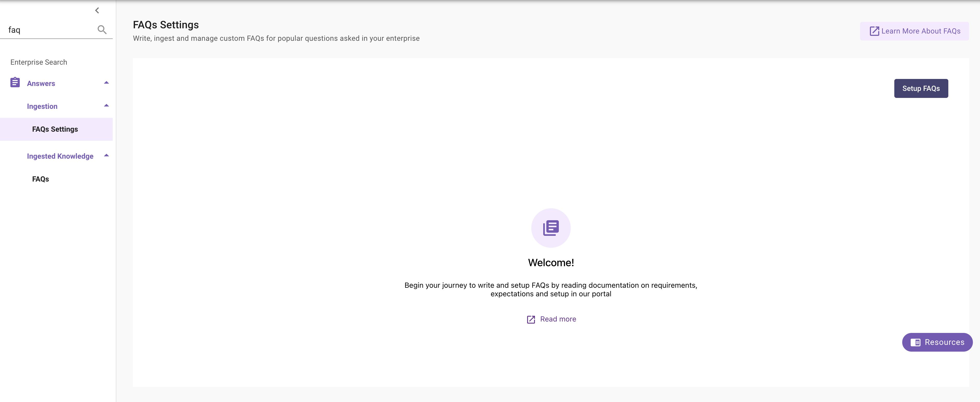The image size is (980, 402).
Task: Click the 'Begin your journey to write' paragraph
Action: click(x=551, y=290)
